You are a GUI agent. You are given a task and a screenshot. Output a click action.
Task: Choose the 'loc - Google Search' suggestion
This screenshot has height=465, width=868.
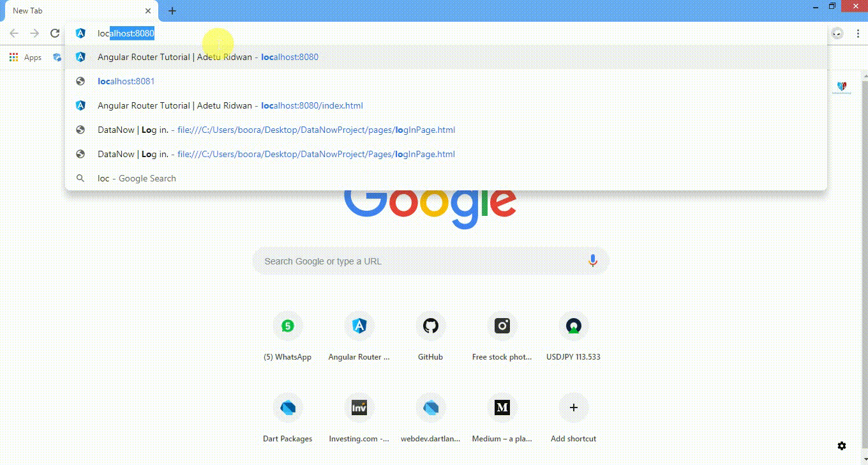click(x=446, y=178)
